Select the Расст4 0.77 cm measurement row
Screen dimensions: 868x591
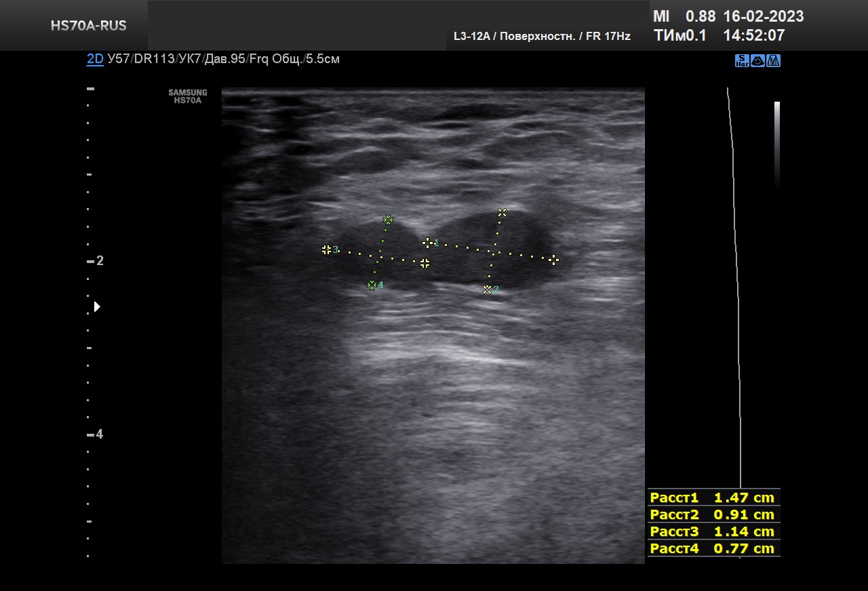[713, 548]
